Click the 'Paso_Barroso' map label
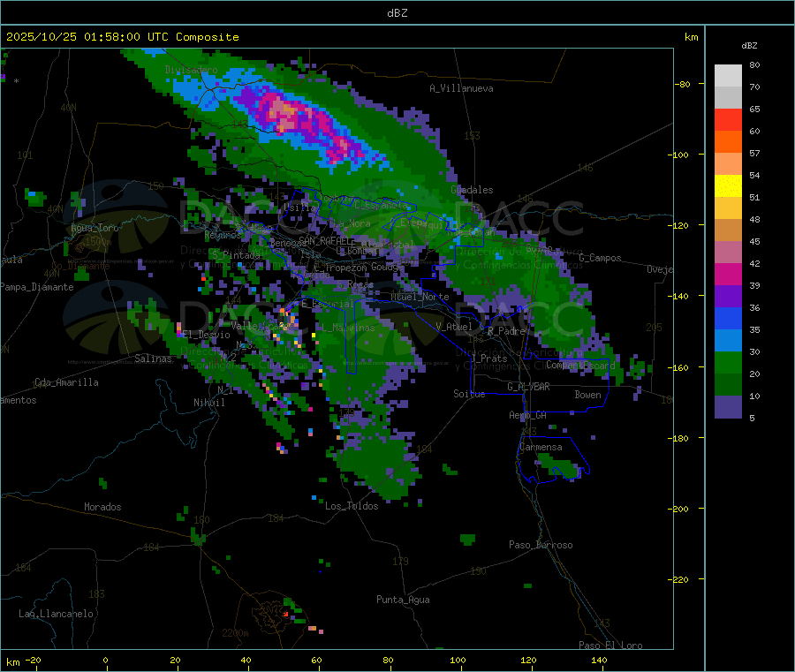This screenshot has width=795, height=672. click(x=541, y=545)
